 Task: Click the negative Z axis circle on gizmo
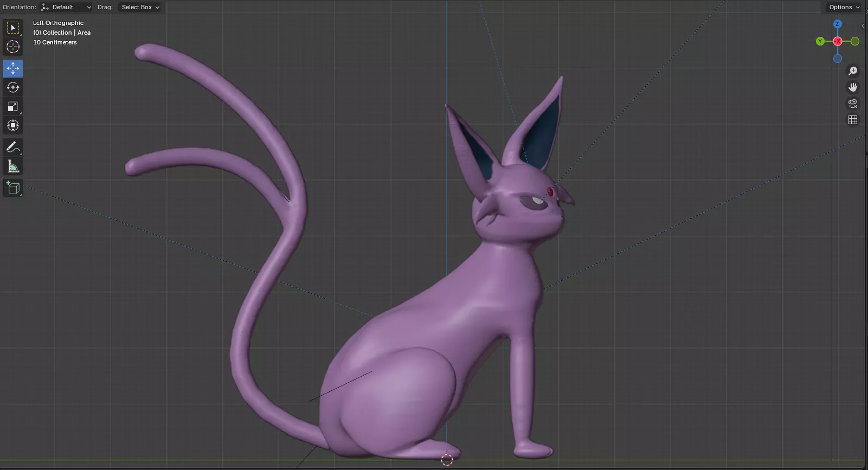coord(838,59)
